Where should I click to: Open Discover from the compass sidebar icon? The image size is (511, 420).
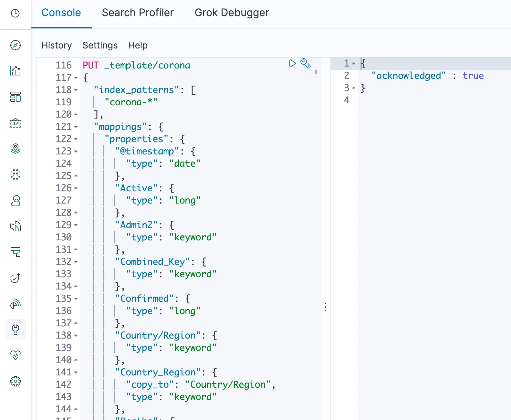pos(16,45)
